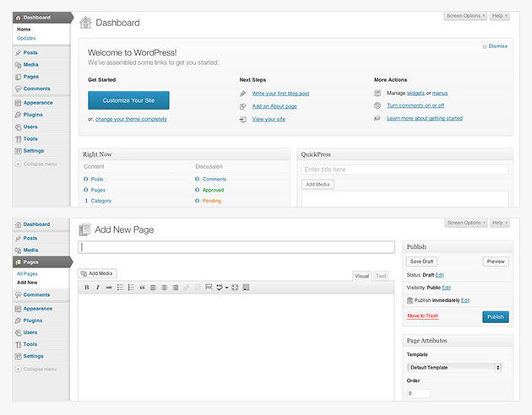Click the Save Draft button
Screen dimensions: 532x415
click(421, 261)
